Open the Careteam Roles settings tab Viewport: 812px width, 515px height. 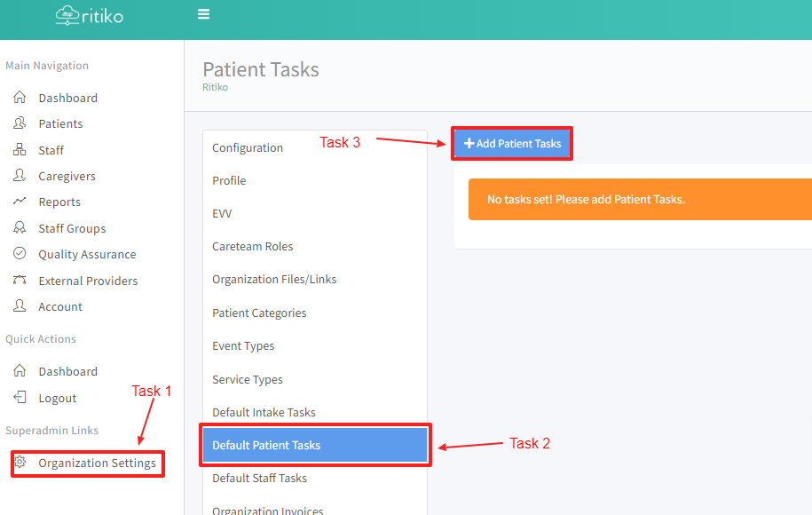pos(252,246)
